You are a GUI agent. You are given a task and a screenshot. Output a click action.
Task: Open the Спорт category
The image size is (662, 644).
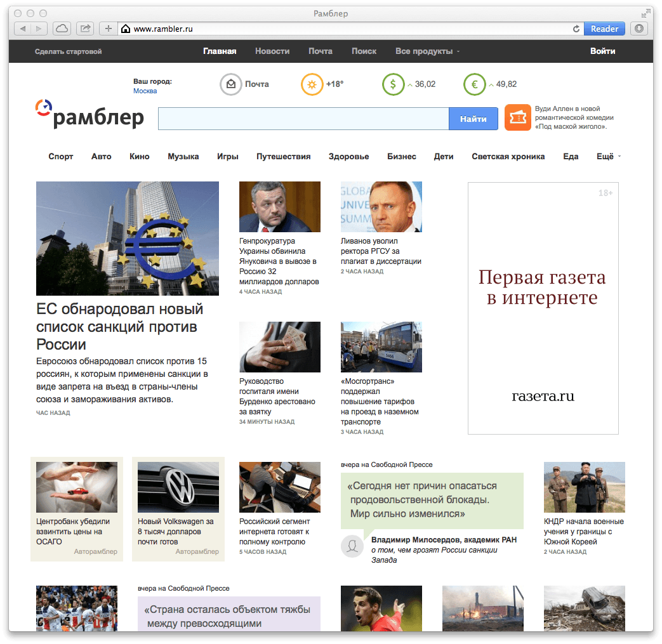pos(61,157)
